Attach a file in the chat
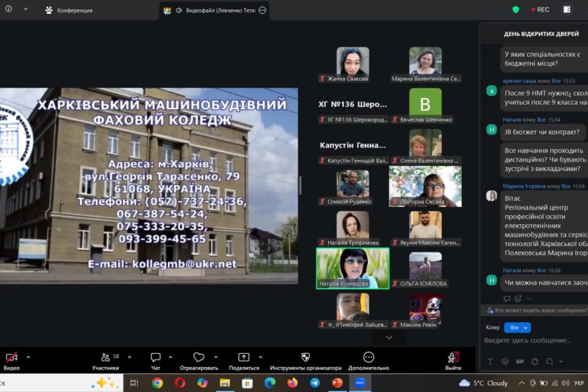The width and height of the screenshot is (588, 392). point(535,361)
